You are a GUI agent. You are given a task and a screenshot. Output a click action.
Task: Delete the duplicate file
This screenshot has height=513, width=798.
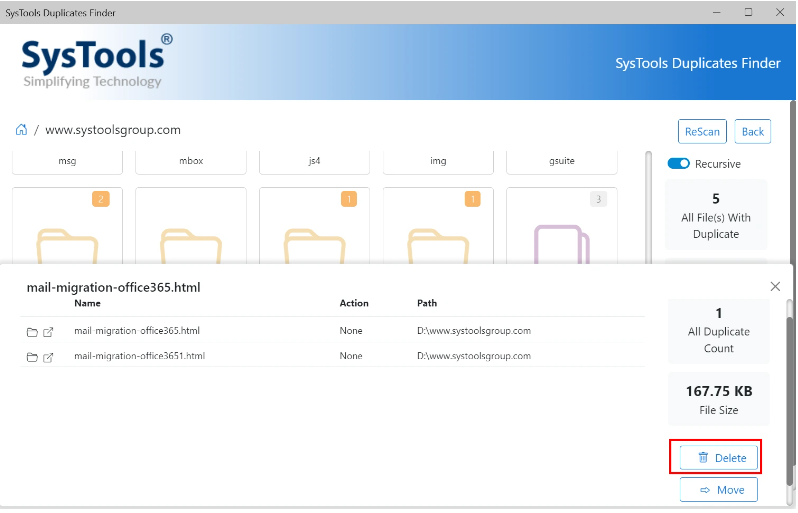pyautogui.click(x=719, y=458)
